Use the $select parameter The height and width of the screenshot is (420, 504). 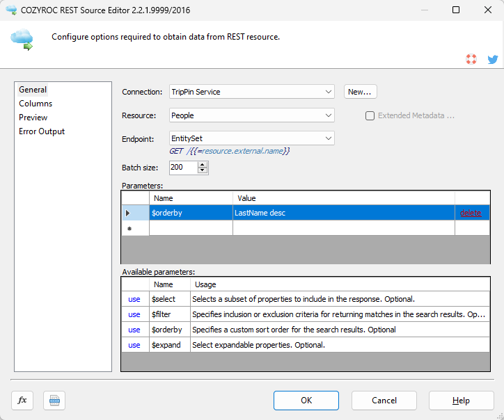(x=134, y=299)
